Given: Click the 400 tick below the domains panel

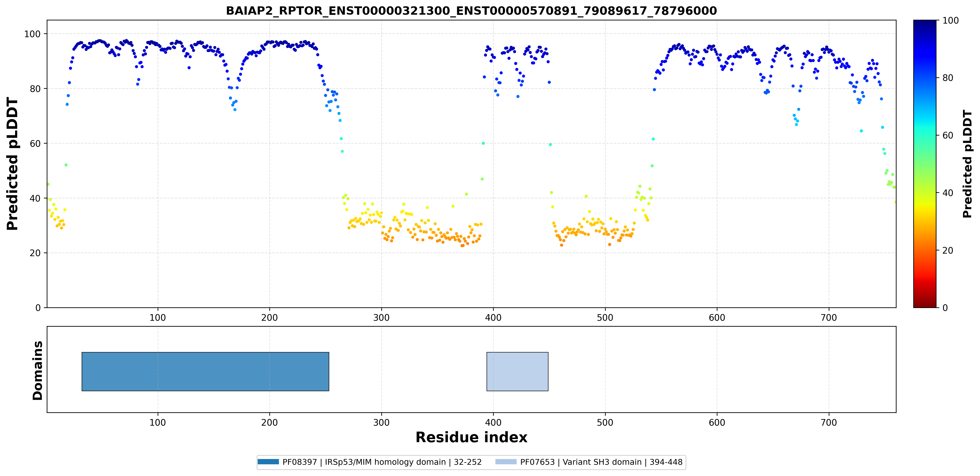Looking at the screenshot, I should pos(494,422).
